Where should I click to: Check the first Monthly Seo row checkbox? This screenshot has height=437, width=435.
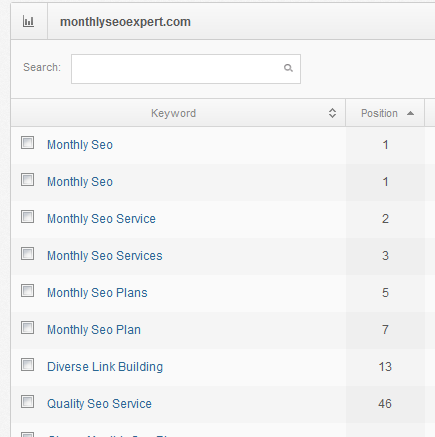(x=27, y=143)
